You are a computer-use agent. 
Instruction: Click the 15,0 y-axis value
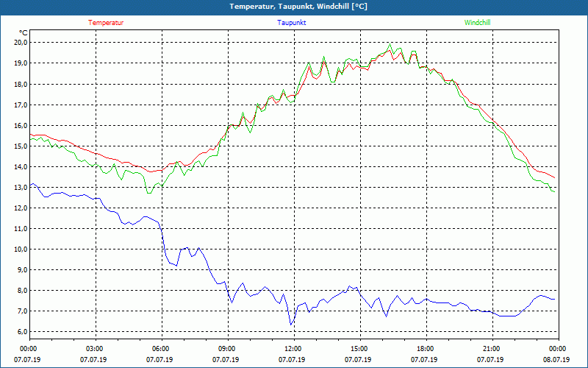pos(21,146)
